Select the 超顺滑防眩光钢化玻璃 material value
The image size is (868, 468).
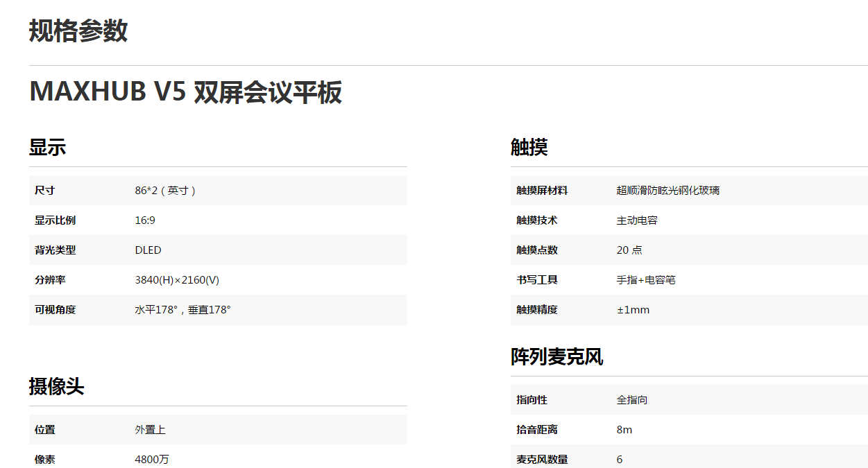click(667, 191)
